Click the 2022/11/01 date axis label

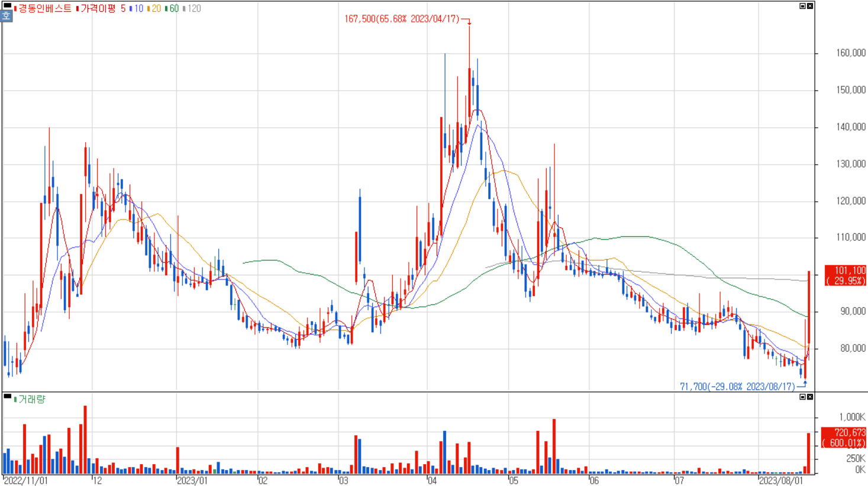(x=26, y=481)
